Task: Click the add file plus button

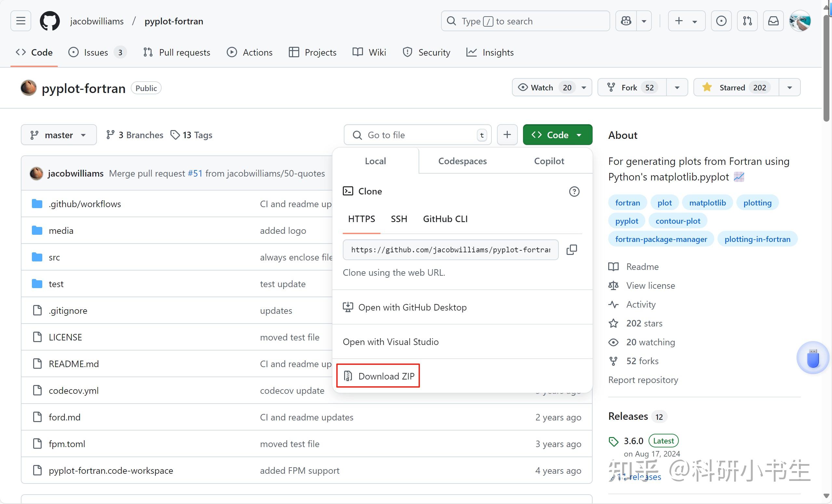Action: [x=507, y=135]
